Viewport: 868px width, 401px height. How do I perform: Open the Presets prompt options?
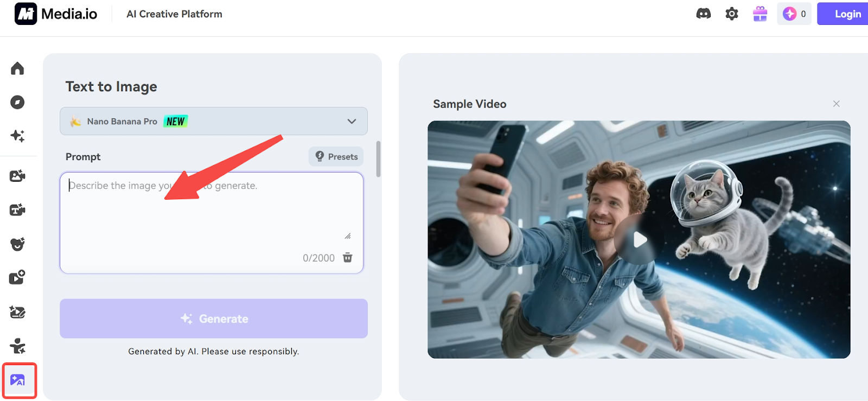pyautogui.click(x=336, y=157)
